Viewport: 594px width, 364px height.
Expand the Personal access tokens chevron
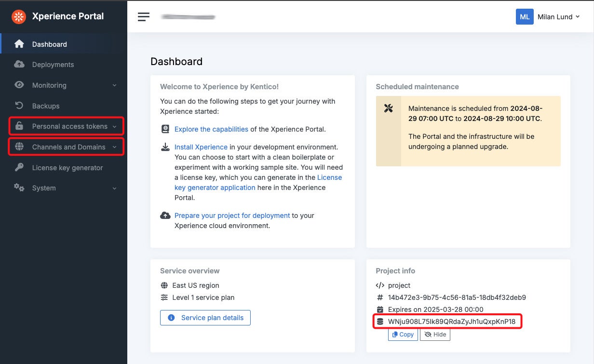point(115,127)
